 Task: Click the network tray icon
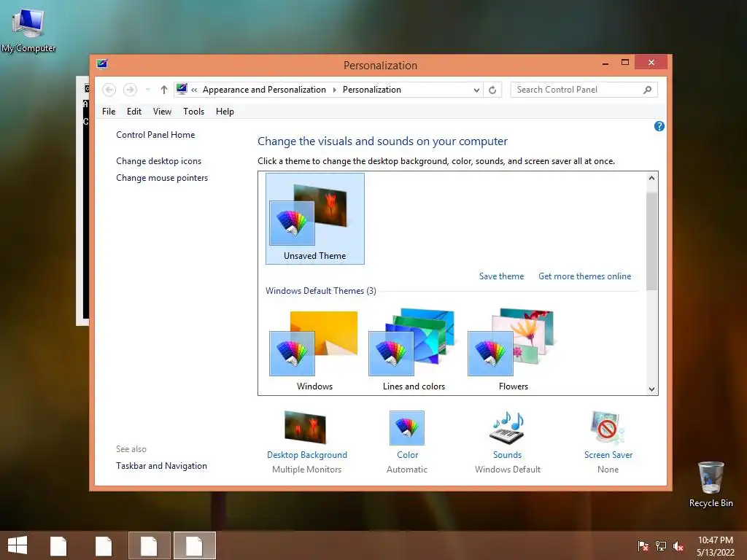[x=661, y=546]
